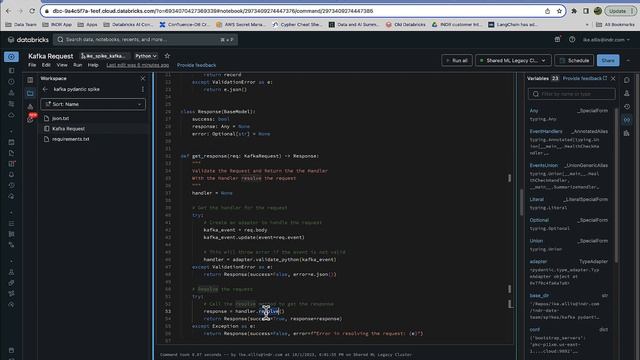The image size is (640, 360).
Task: Open table of contents icon beside Workspace
Action: pos(30,80)
